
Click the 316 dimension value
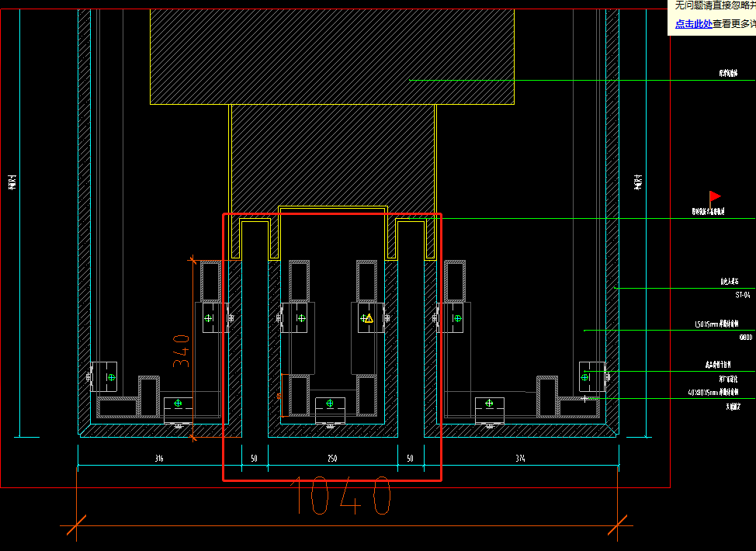point(158,459)
